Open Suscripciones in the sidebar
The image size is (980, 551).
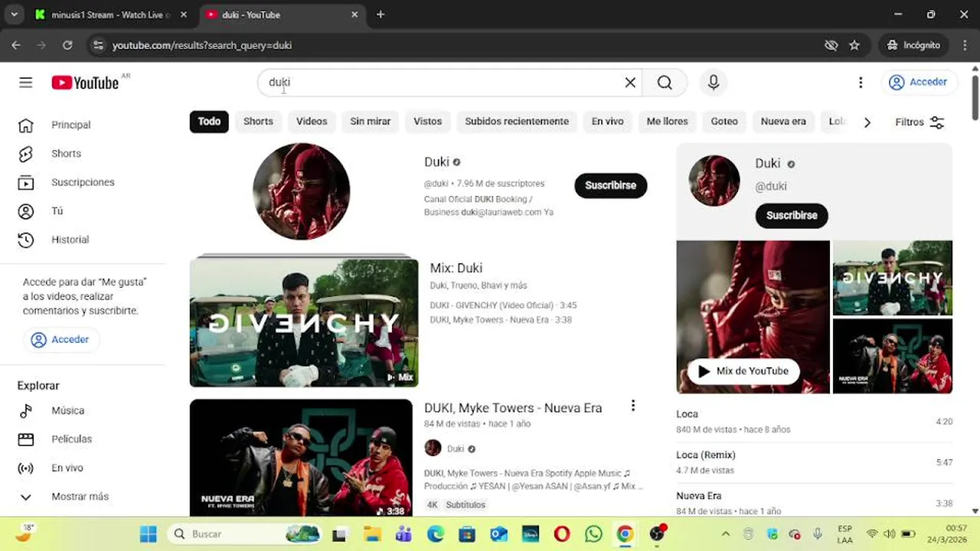pos(83,182)
